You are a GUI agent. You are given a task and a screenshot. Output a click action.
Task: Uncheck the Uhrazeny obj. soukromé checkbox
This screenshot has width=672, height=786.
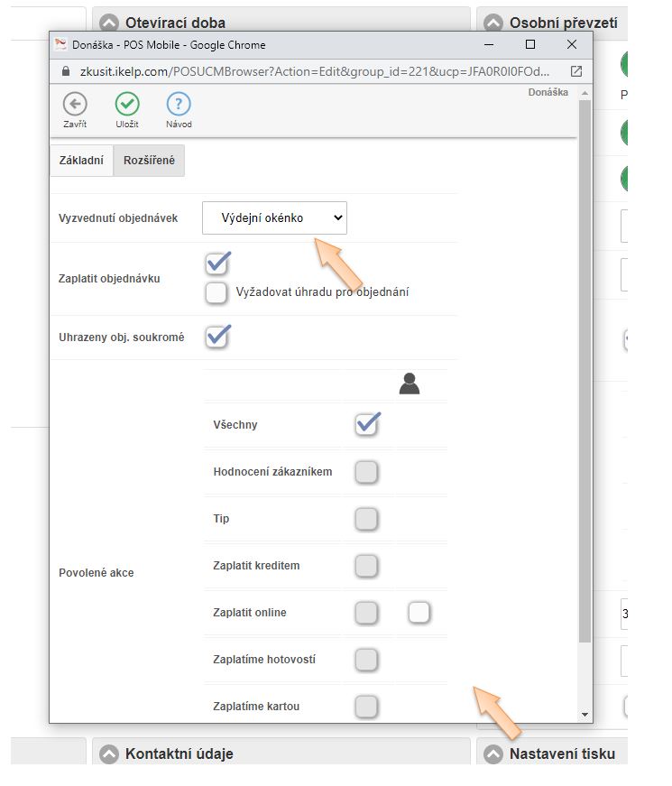[217, 337]
